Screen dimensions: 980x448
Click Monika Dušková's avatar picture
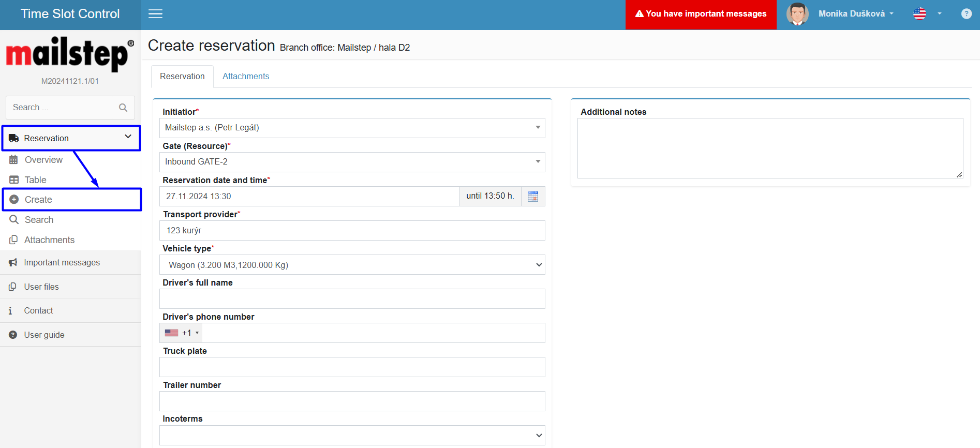(797, 14)
